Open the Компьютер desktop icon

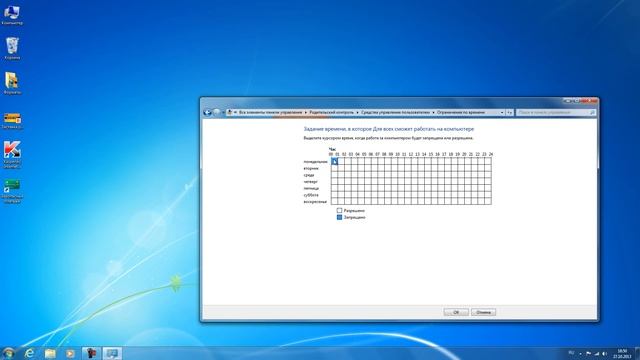tap(12, 15)
